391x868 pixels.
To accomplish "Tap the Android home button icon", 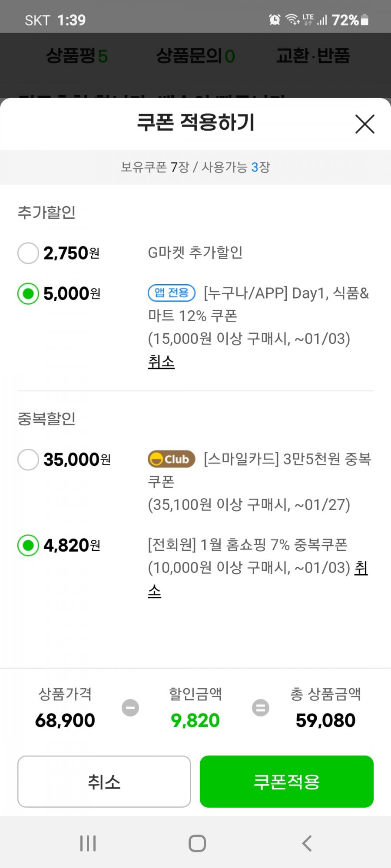I will coord(197,843).
